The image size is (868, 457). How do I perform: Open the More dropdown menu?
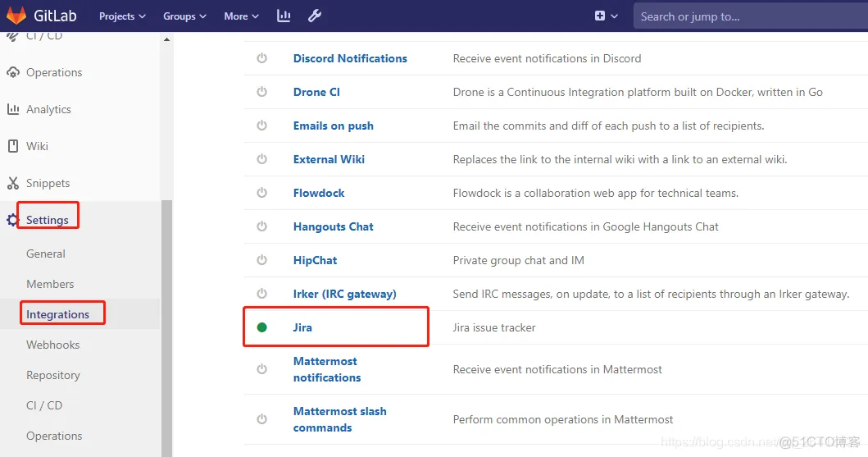(241, 16)
